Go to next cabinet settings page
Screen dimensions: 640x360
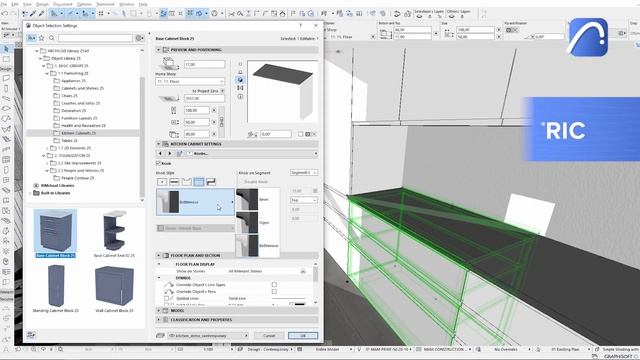pos(169,153)
